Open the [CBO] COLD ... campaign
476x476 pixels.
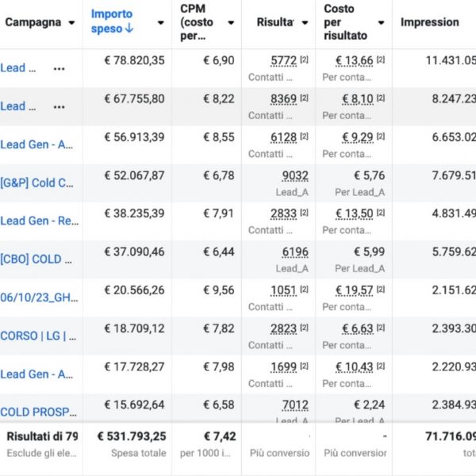36,259
